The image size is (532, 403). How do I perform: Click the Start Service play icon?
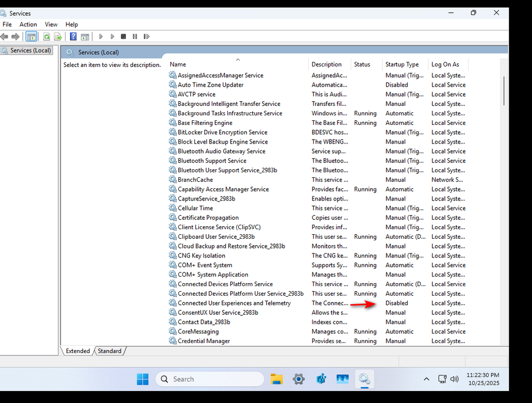(101, 37)
